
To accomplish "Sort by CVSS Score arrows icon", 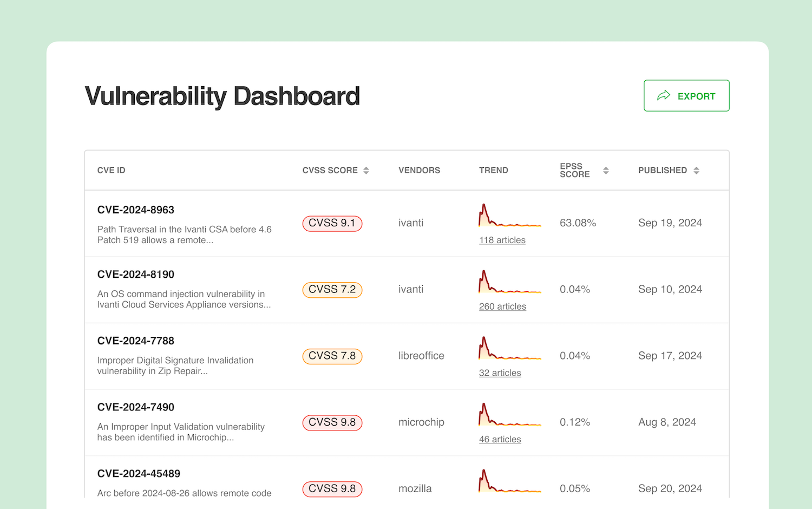I will coord(366,171).
